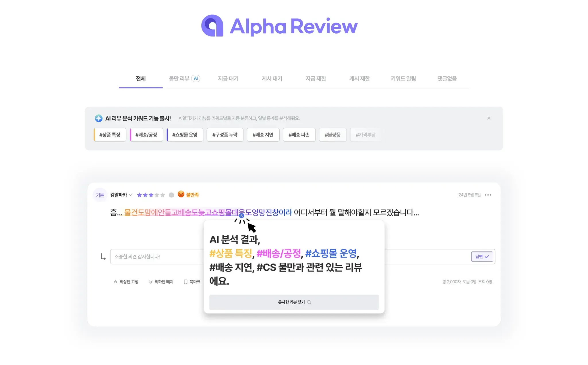The width and height of the screenshot is (588, 365).
Task: Toggle the #쇼핑몰 운영 keyword filter
Action: click(x=185, y=135)
